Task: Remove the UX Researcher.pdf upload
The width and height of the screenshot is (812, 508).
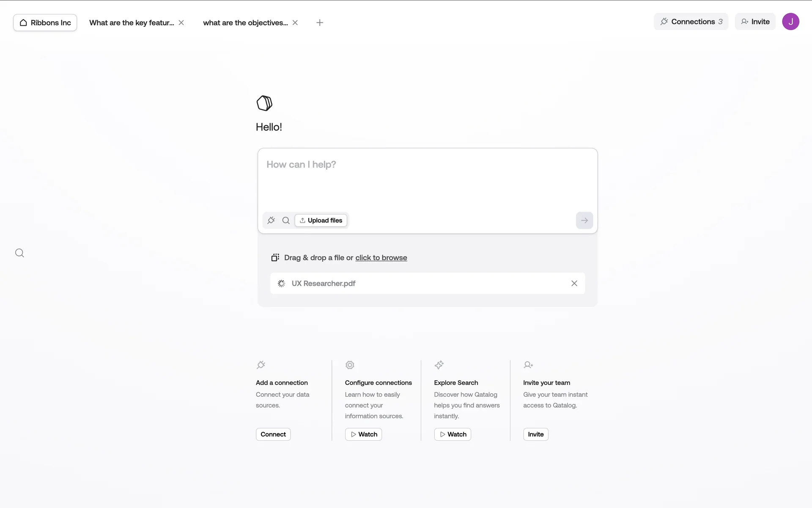Action: [x=574, y=283]
